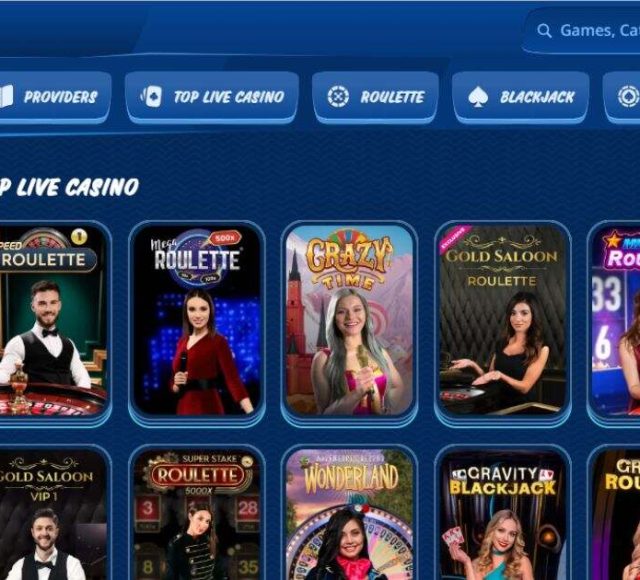The image size is (640, 580).
Task: Click the search magnifier icon
Action: coord(544,31)
